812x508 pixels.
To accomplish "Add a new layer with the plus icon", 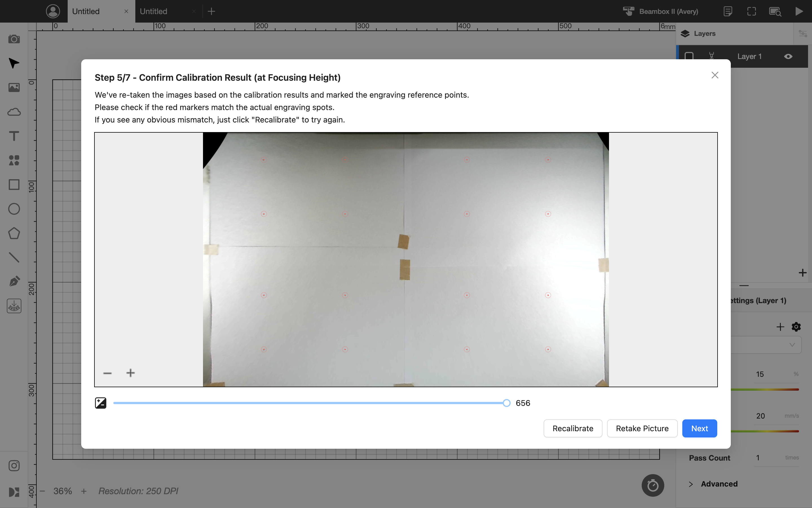I will coord(802,272).
